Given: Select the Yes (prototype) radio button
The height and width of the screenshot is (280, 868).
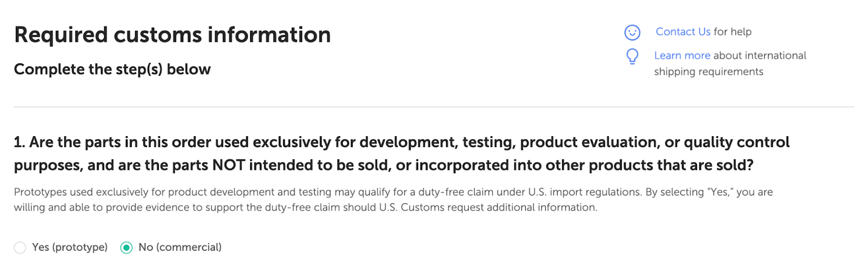Looking at the screenshot, I should pyautogui.click(x=20, y=248).
